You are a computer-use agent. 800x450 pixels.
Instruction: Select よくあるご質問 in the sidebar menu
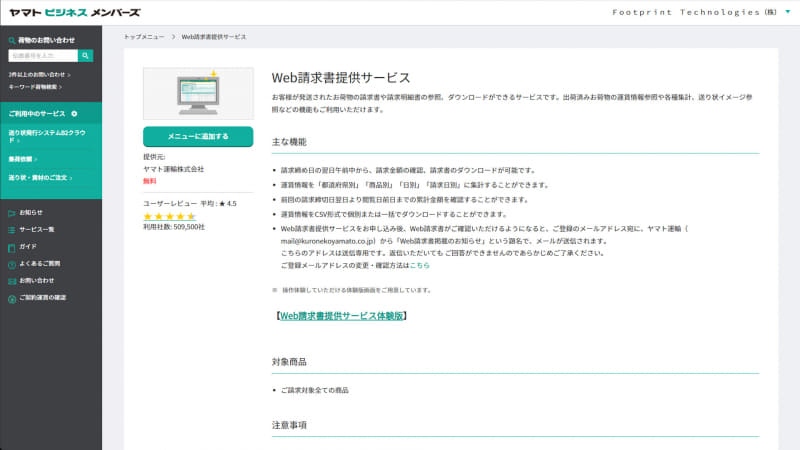(x=40, y=264)
